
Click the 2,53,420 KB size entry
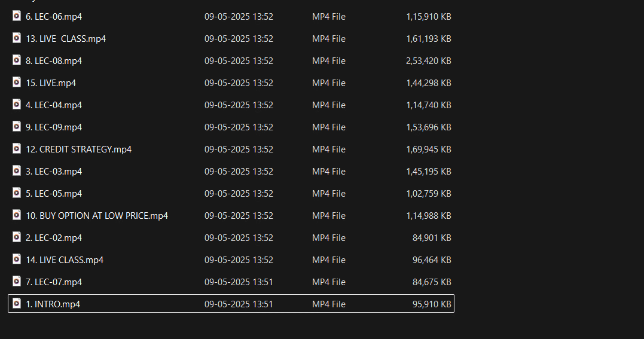(428, 61)
